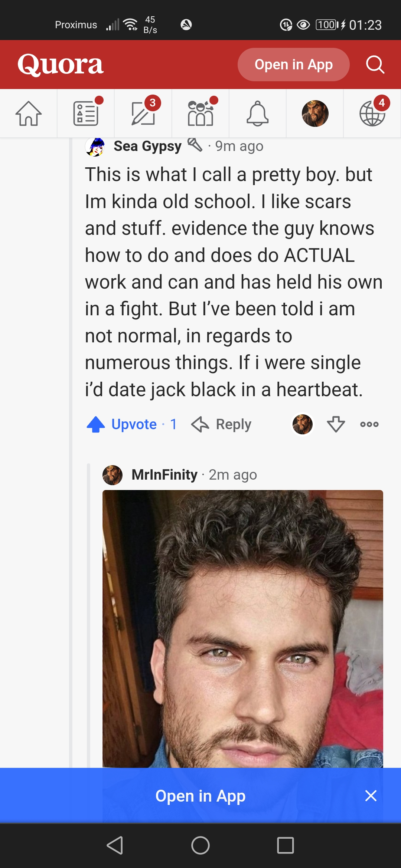Viewport: 401px width, 868px height.
Task: Expand the account avatar selector beside downvote
Action: (303, 424)
